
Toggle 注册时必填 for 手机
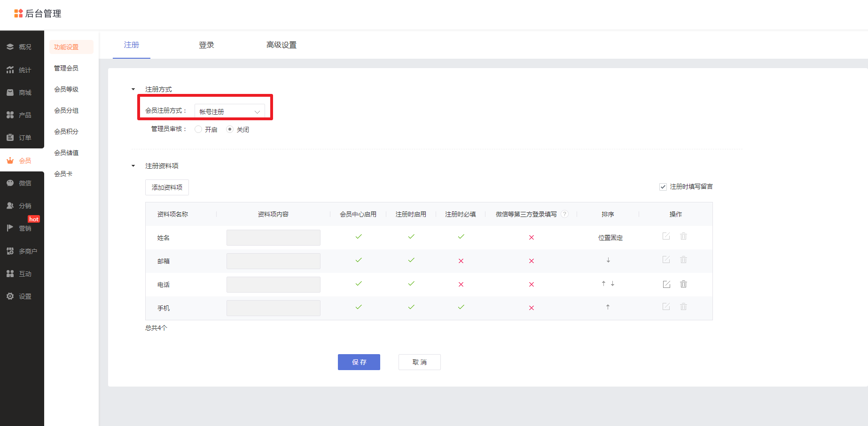pyautogui.click(x=461, y=307)
